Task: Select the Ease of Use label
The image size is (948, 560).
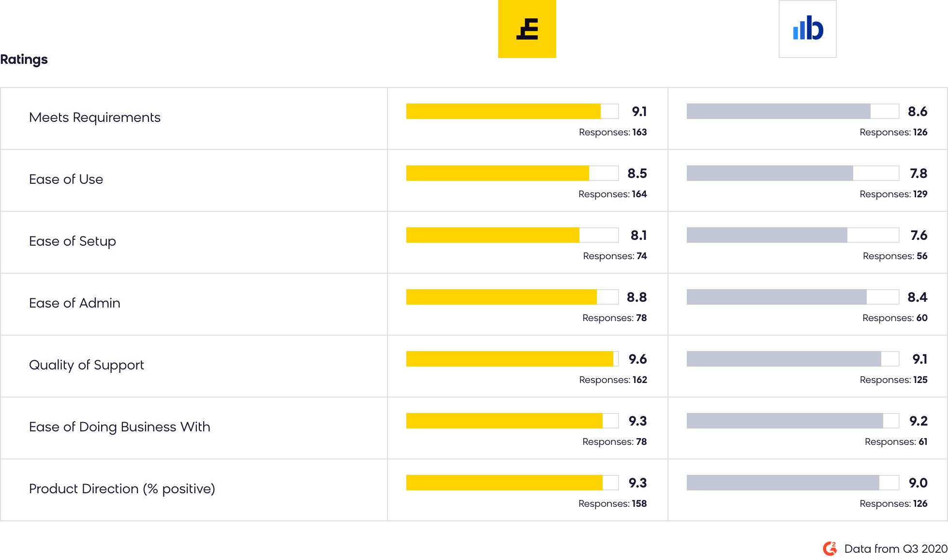Action: (x=66, y=179)
